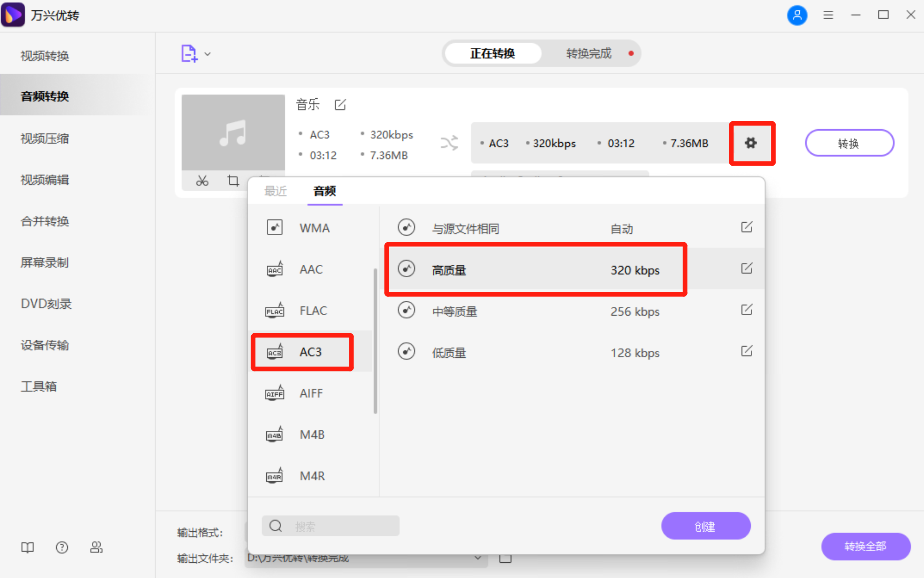Select the 与源文件相同 quality option
This screenshot has height=578, width=924.
[x=465, y=228]
